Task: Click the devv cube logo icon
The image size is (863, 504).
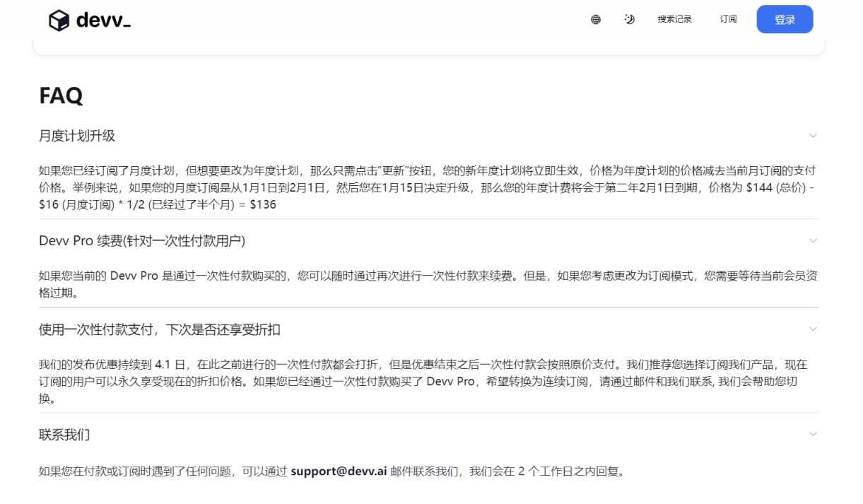Action: pyautogui.click(x=59, y=20)
